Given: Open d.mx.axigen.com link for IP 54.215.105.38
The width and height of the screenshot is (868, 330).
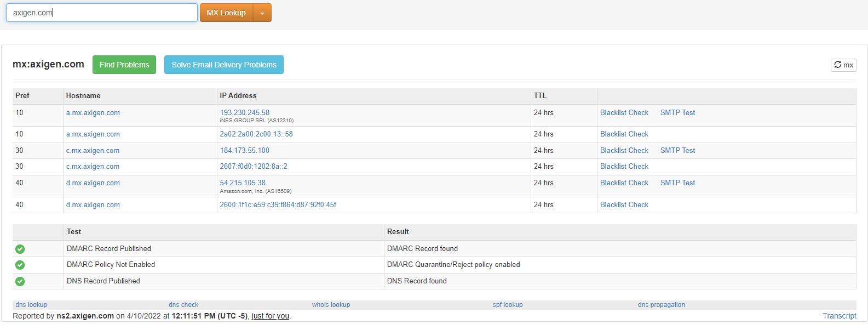Looking at the screenshot, I should tap(93, 183).
